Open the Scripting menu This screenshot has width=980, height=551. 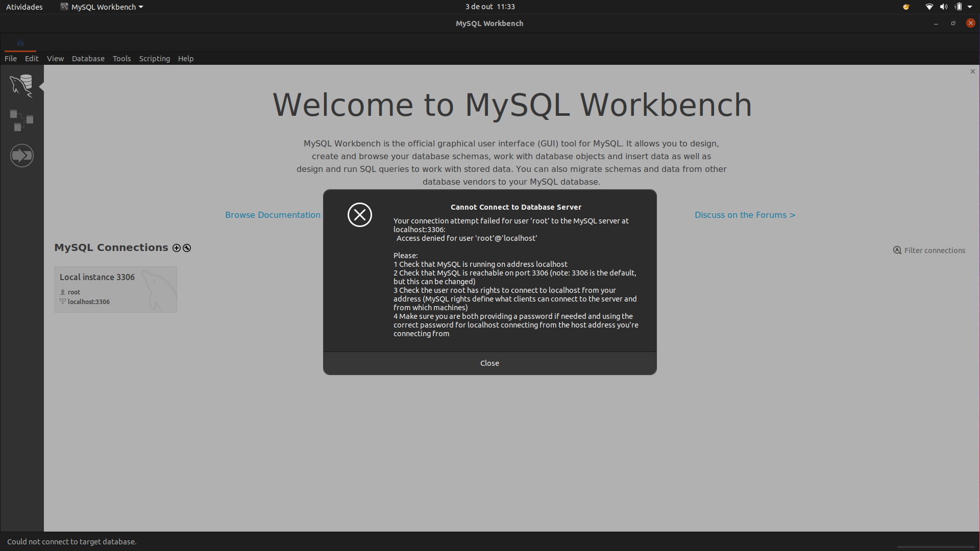(154, 59)
